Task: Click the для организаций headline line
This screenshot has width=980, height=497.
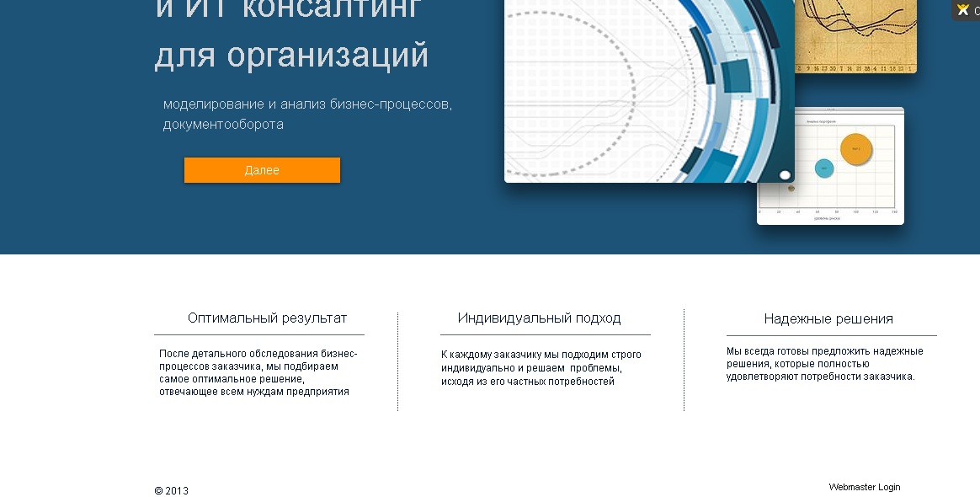Action: (290, 56)
